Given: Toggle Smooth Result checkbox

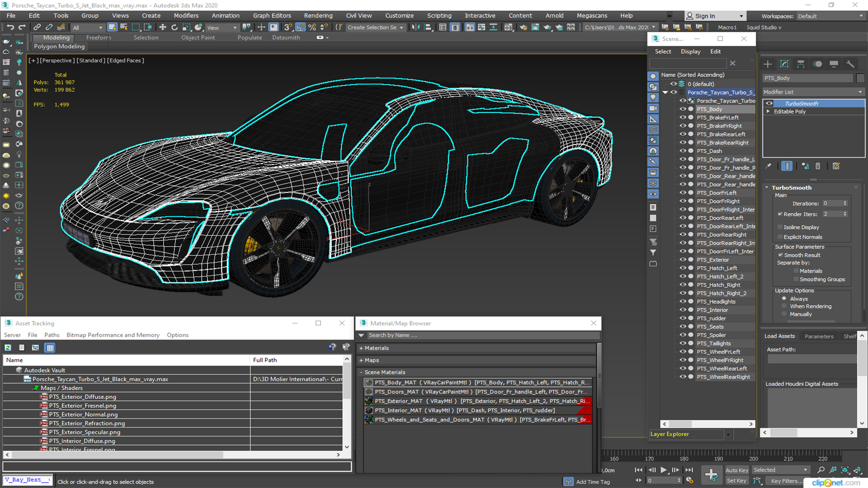Looking at the screenshot, I should (780, 255).
